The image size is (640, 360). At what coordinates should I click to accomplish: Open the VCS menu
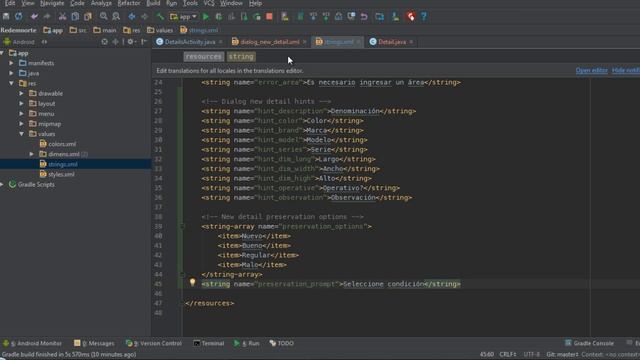(209, 3)
